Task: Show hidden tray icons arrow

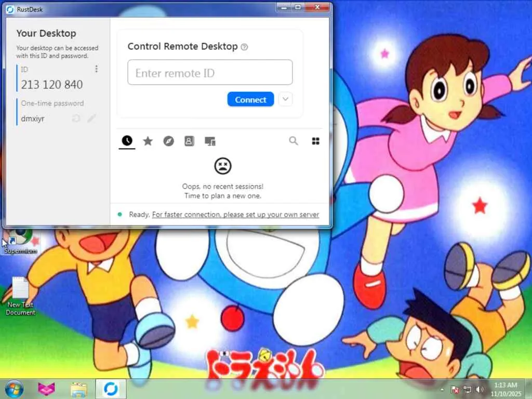Action: (442, 390)
